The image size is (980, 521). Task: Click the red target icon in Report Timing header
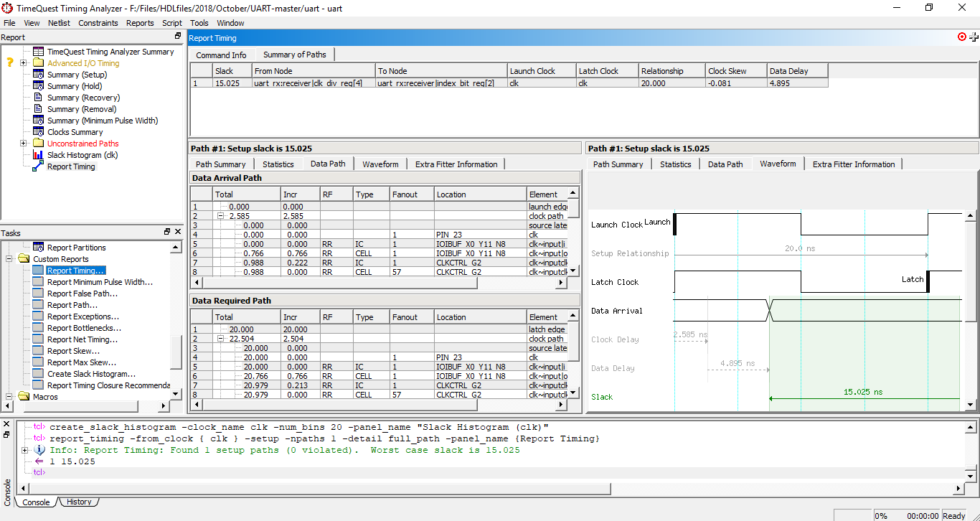962,37
